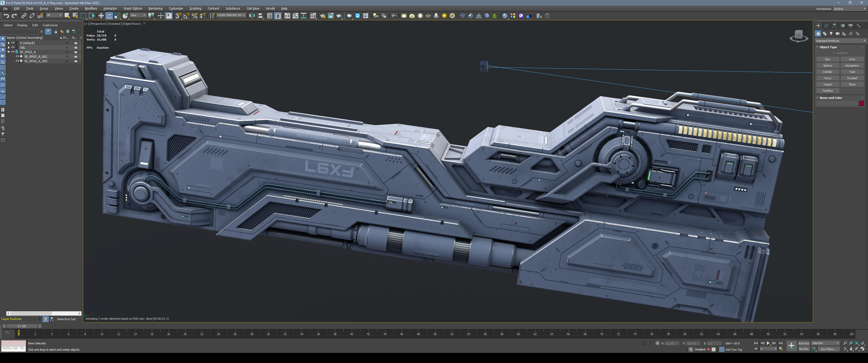Click the object color swatch
This screenshot has width=868, height=363.
(861, 103)
